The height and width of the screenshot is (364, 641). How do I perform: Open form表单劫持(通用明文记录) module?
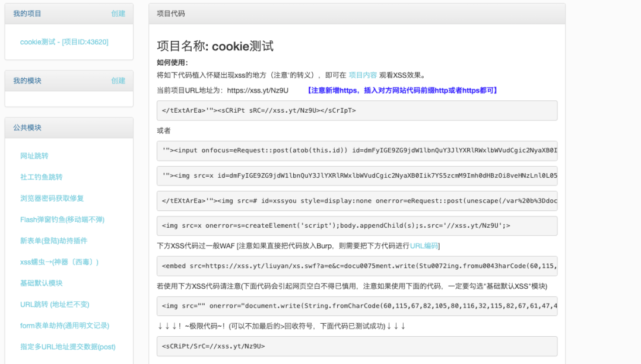tap(65, 325)
